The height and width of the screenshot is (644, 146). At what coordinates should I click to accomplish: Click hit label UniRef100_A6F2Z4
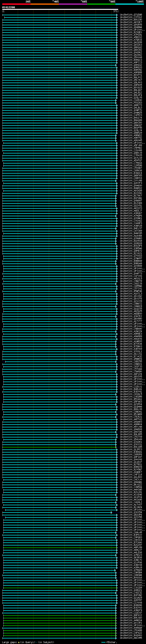tap(131, 374)
